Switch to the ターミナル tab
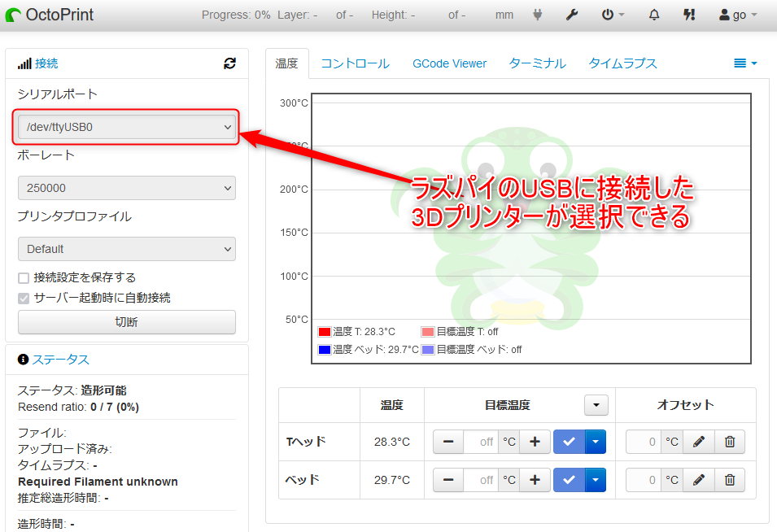 pos(537,63)
